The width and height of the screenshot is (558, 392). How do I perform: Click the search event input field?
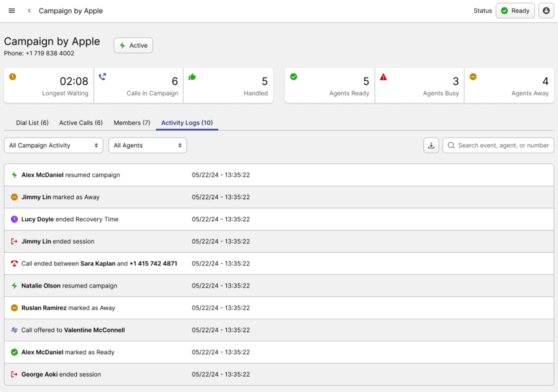503,145
